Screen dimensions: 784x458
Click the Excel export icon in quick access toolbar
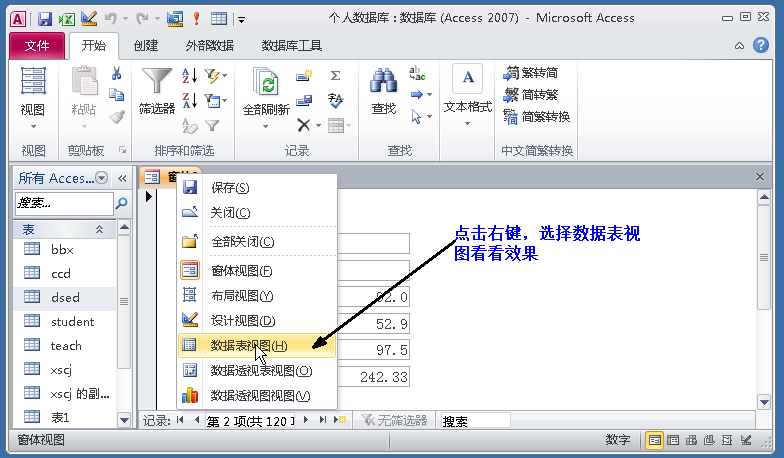click(66, 19)
